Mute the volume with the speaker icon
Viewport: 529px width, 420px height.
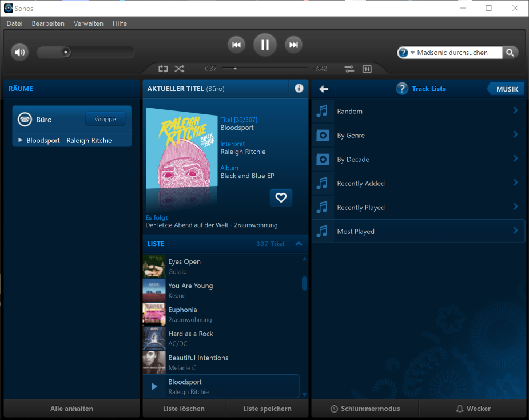pos(20,53)
